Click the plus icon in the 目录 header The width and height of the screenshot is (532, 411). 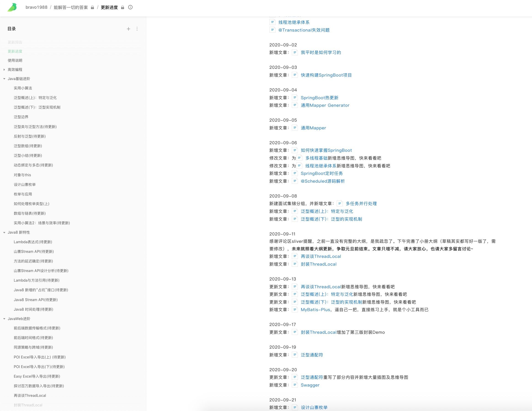[x=128, y=29]
